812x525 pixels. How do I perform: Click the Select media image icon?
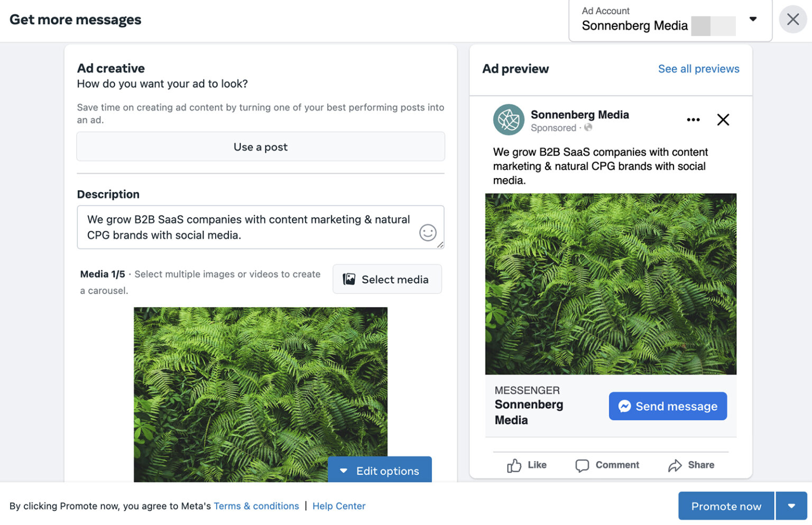tap(349, 279)
